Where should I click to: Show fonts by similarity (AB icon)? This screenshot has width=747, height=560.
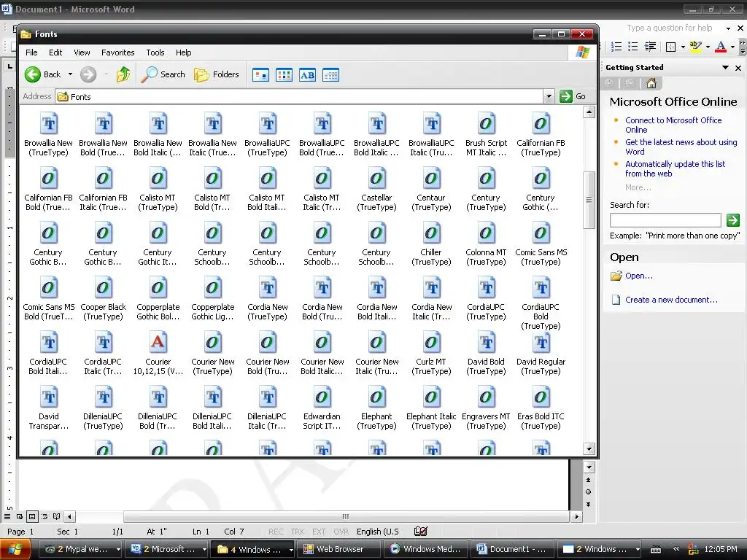pos(307,75)
